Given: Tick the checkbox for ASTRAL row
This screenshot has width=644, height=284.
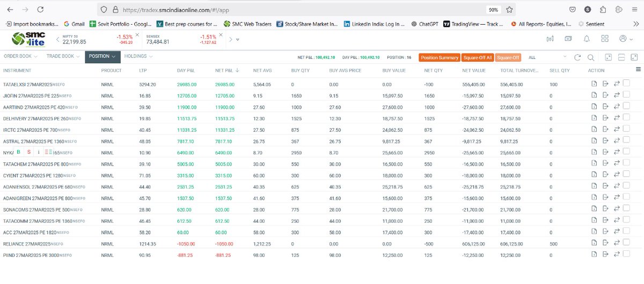Looking at the screenshot, I should click(626, 141).
